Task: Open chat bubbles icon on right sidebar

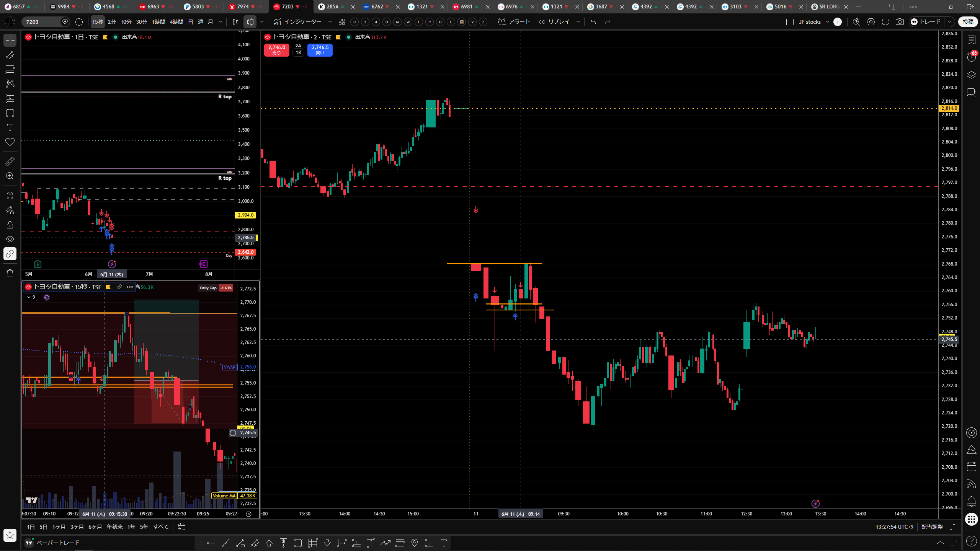Action: pyautogui.click(x=972, y=93)
